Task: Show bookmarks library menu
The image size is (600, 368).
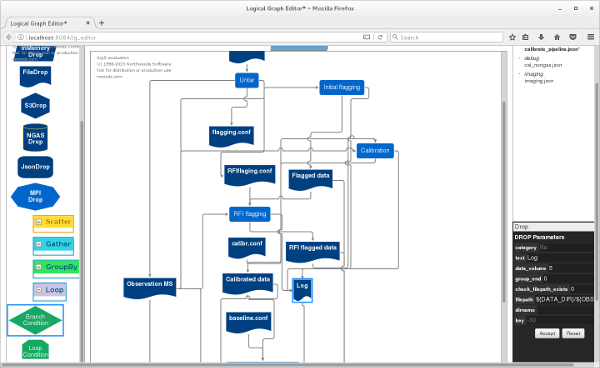Action: [525, 37]
